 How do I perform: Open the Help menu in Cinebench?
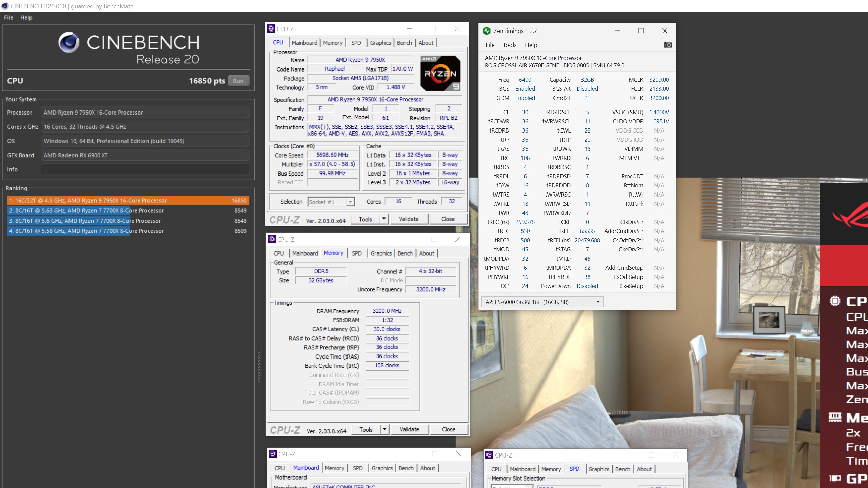26,18
